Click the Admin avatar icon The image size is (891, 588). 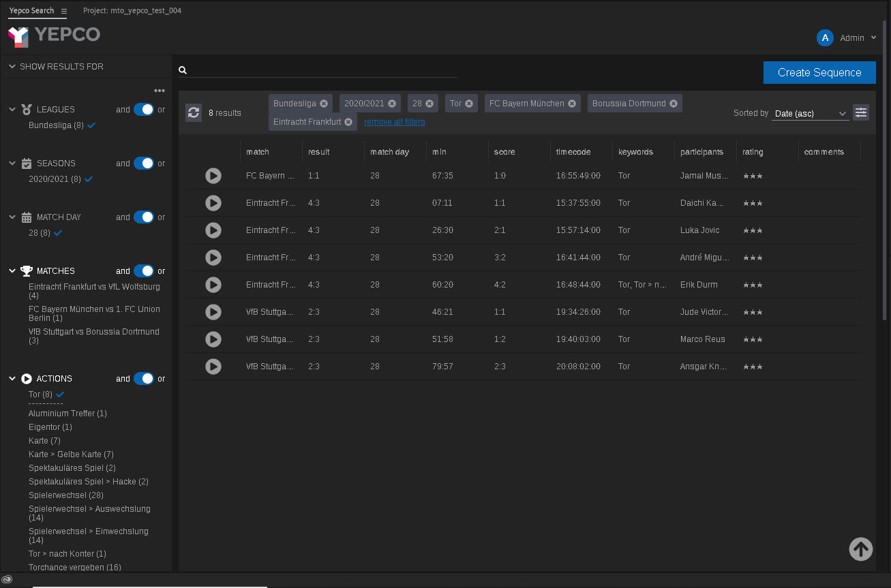pos(825,38)
